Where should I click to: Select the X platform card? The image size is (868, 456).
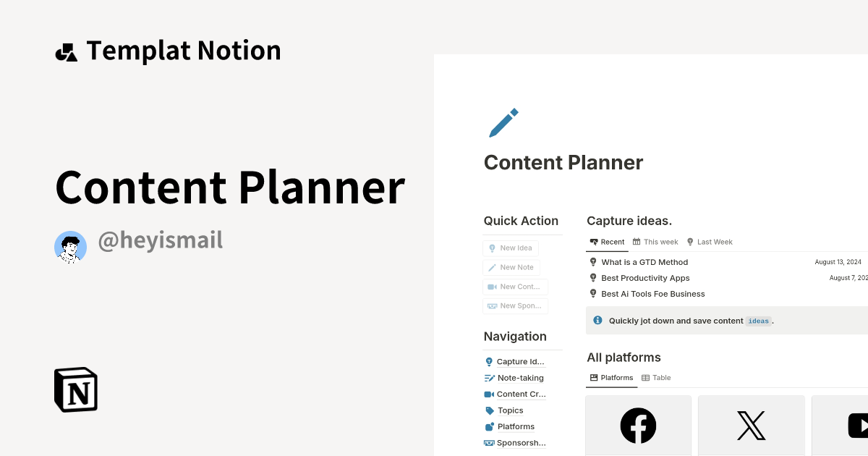[x=751, y=426]
